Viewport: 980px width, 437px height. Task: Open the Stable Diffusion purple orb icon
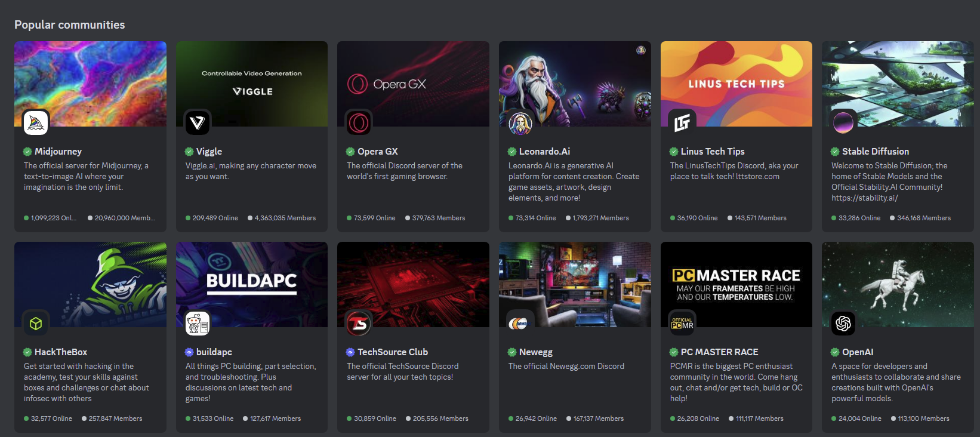click(843, 123)
